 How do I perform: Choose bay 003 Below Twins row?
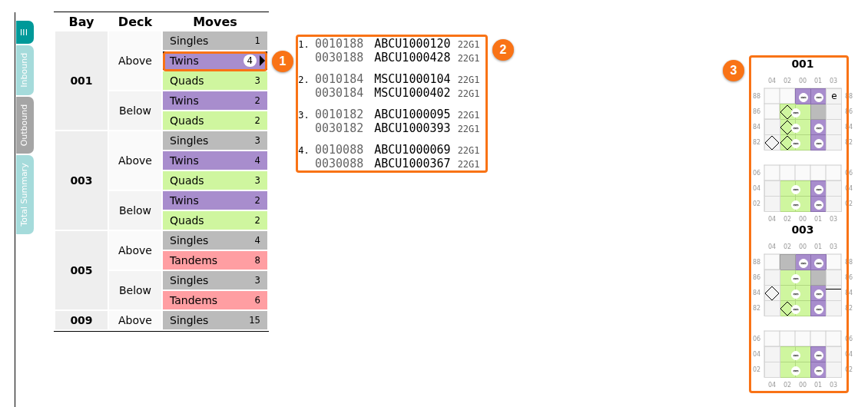click(215, 200)
